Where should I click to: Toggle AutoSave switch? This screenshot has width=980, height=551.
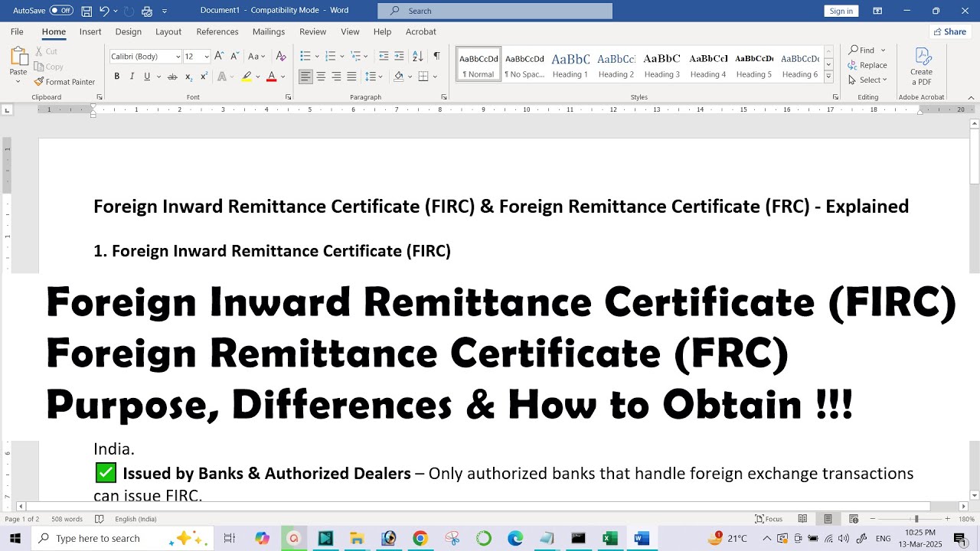(x=61, y=11)
